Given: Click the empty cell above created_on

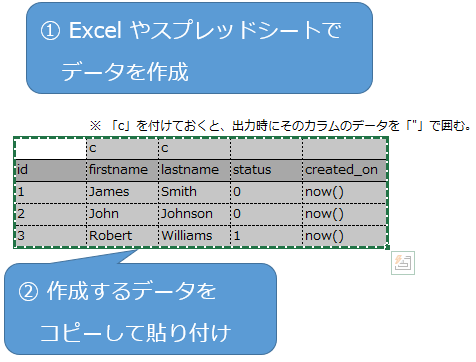Looking at the screenshot, I should [x=345, y=148].
